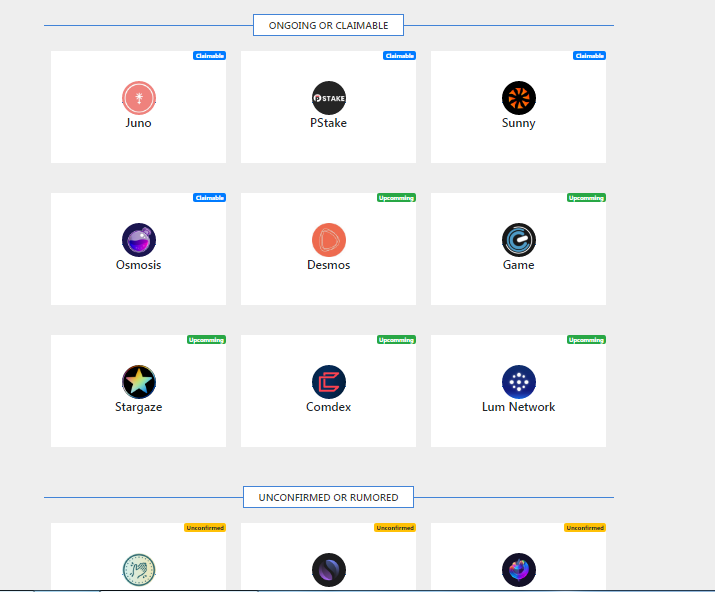This screenshot has height=592, width=715.
Task: Click the Juno coin logo
Action: [x=139, y=98]
